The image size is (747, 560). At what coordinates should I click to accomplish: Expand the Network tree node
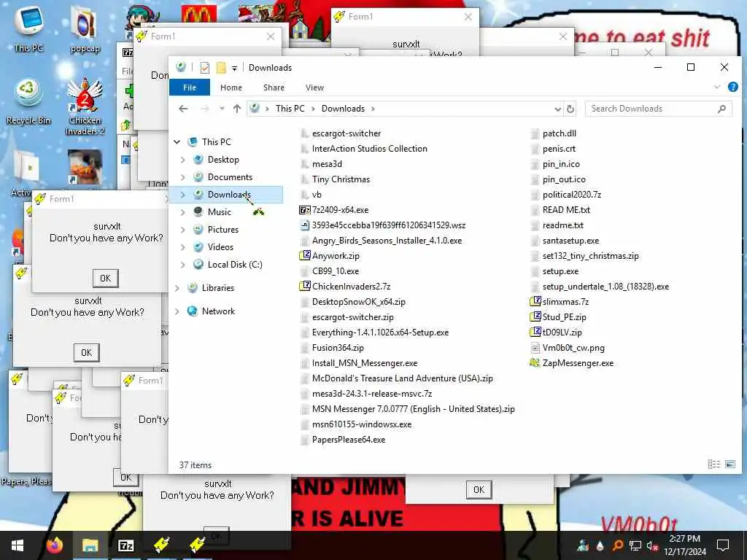pyautogui.click(x=177, y=311)
